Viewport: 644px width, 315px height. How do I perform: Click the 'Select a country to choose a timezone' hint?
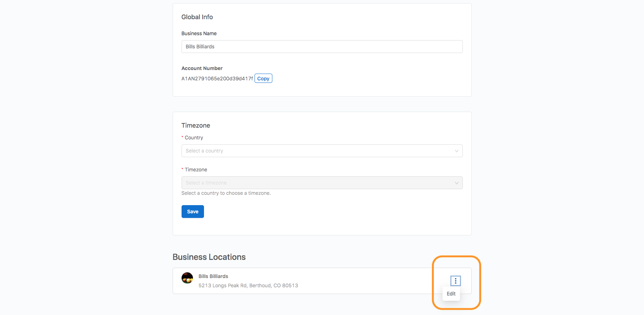(226, 193)
